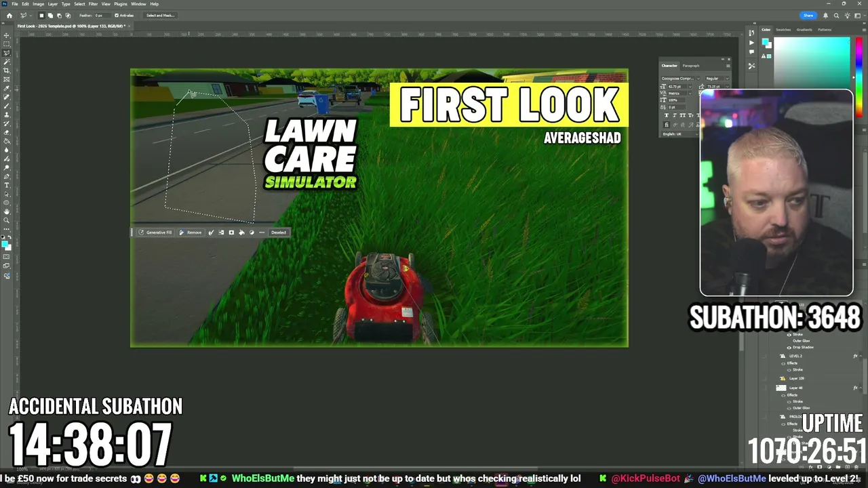Choose Intersect with Selection mode
This screenshot has height=488, width=868.
tap(68, 15)
